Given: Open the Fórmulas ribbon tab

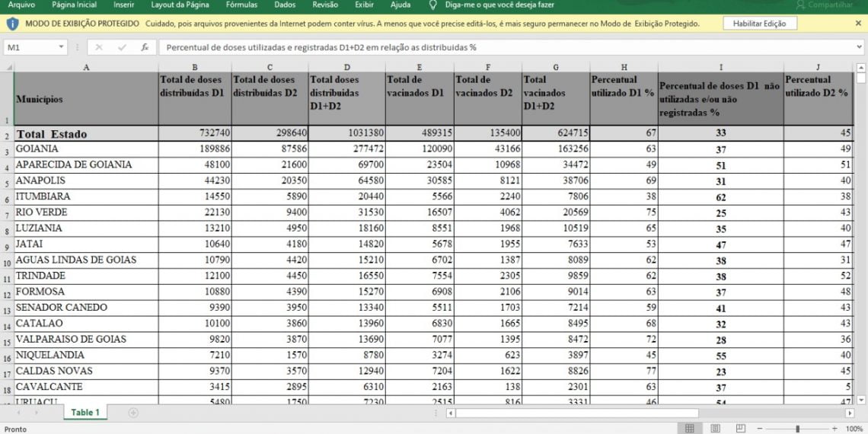Looking at the screenshot, I should pos(242,5).
